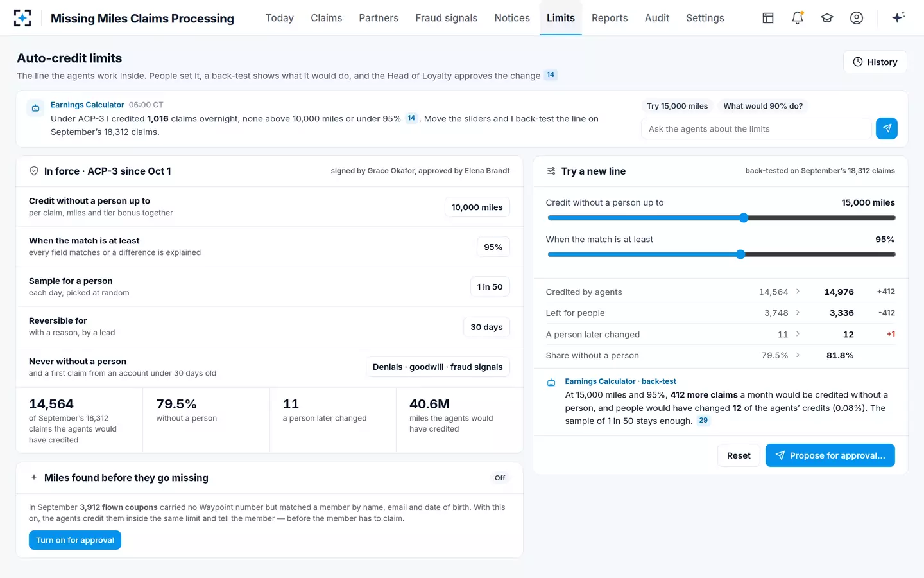Viewport: 924px width, 578px height.
Task: Click the citation badge 14 after heading text
Action: 551,75
